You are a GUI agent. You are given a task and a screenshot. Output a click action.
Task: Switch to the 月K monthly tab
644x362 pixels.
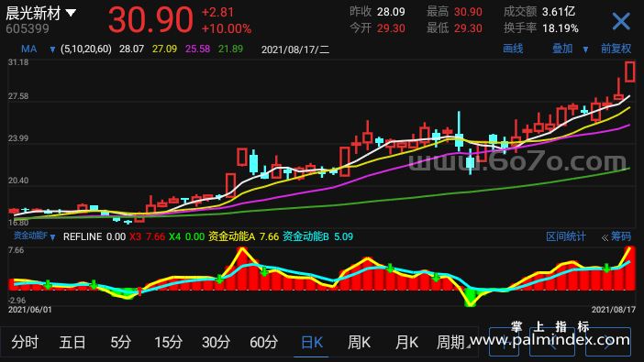(406, 342)
